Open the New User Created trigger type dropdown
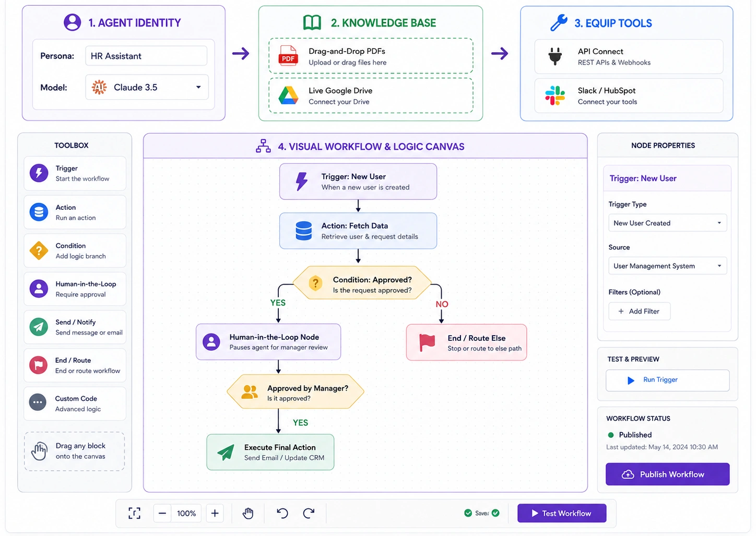This screenshot has height=536, width=756. pos(667,223)
